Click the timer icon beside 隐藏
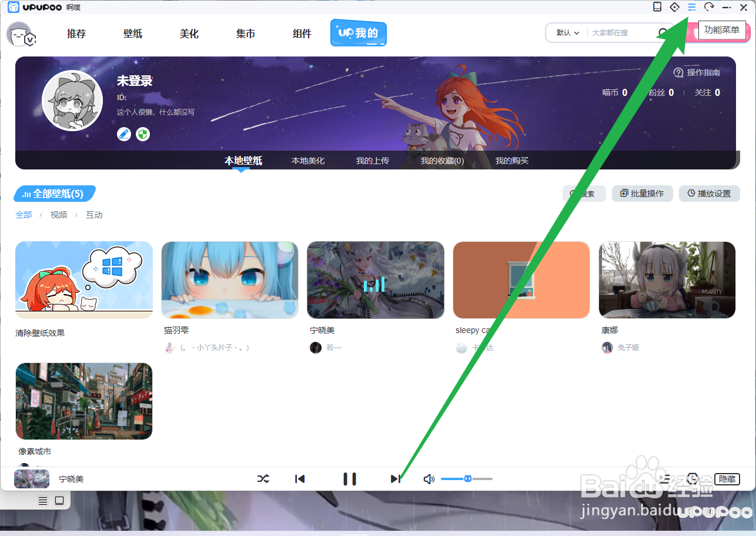Screen dimensions: 756x536 694,479
